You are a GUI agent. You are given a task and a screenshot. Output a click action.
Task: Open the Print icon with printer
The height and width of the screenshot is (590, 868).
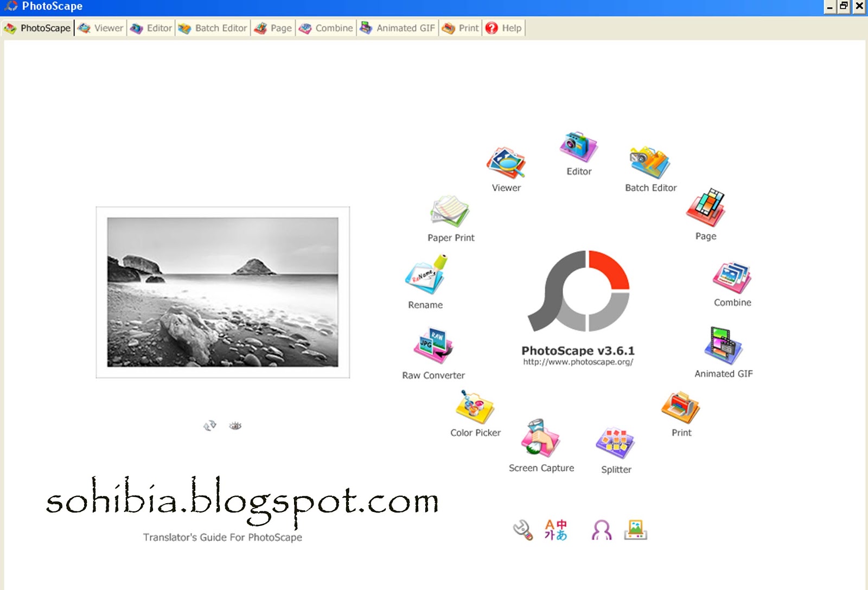[681, 407]
